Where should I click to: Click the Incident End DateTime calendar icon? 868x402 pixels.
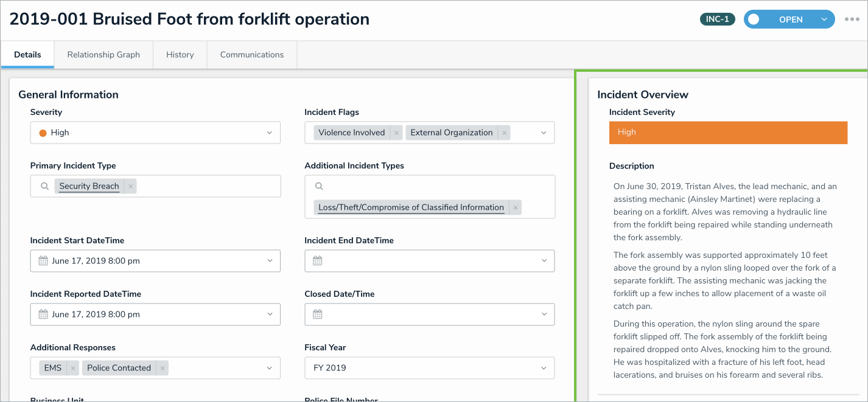coord(318,261)
